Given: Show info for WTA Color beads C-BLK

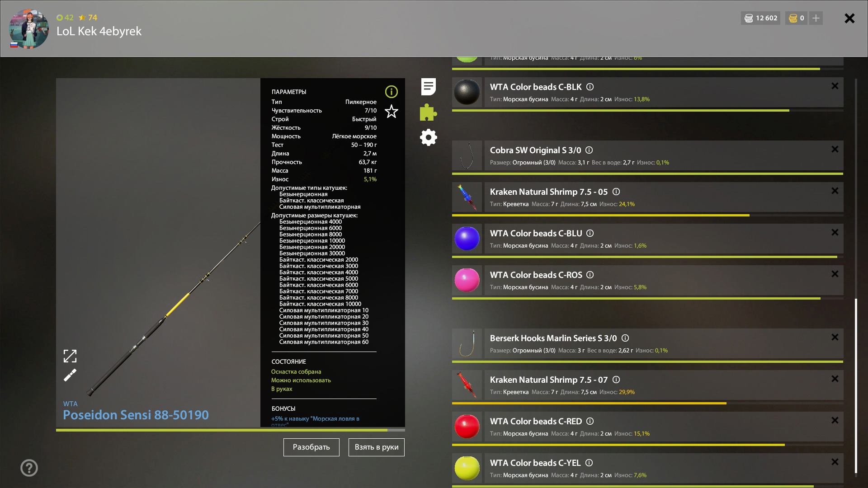Looking at the screenshot, I should [x=590, y=87].
